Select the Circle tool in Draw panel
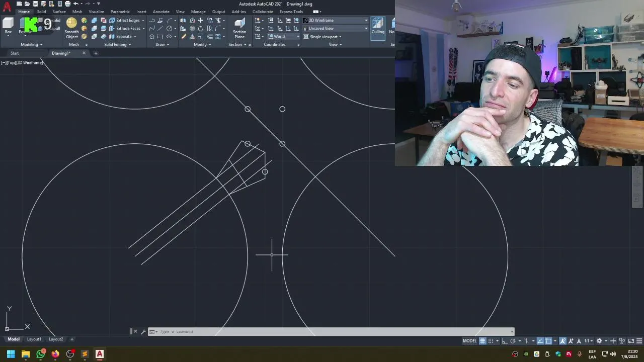Viewport: 644px width, 362px height. click(169, 28)
